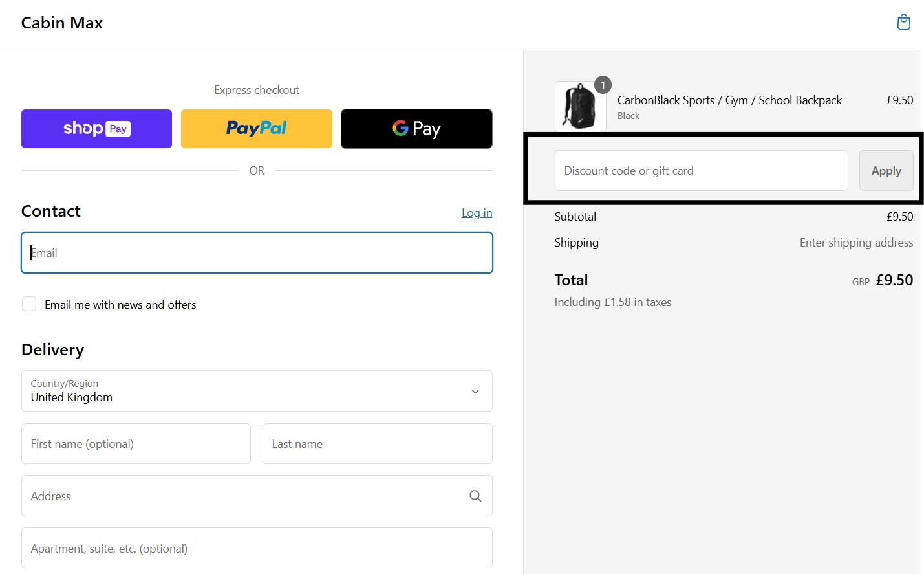Viewport: 924px width, 574px height.
Task: Click the Express checkout heading
Action: (x=257, y=90)
